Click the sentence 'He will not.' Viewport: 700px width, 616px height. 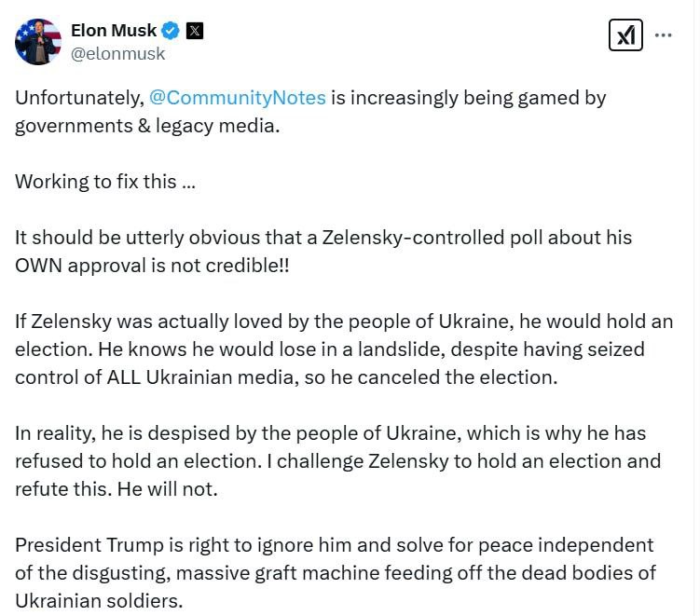[x=168, y=489]
